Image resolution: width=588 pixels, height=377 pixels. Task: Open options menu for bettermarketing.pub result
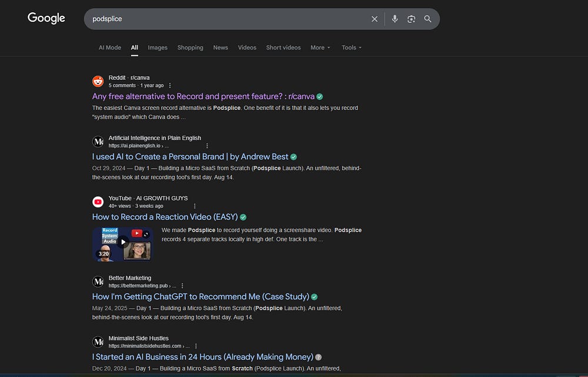[x=182, y=286]
